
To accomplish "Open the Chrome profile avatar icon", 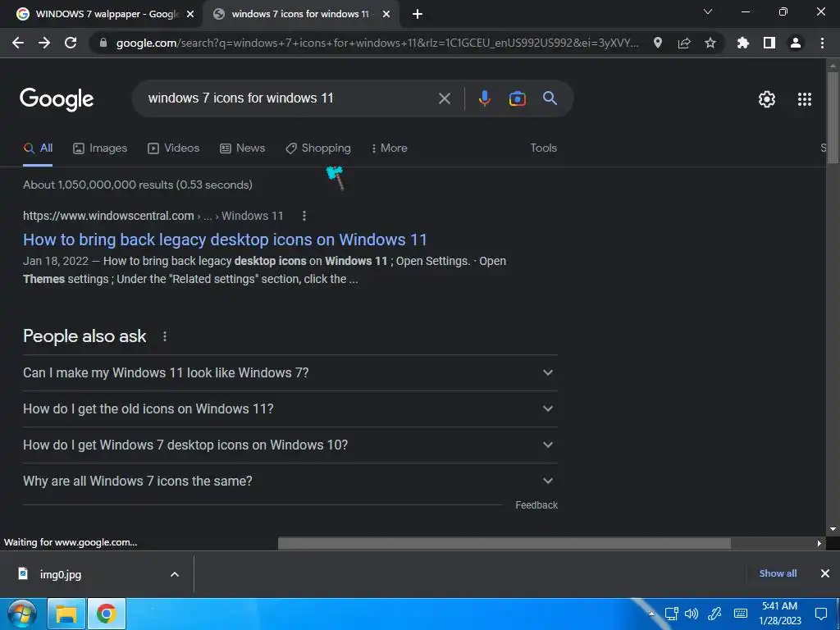I will [x=796, y=43].
